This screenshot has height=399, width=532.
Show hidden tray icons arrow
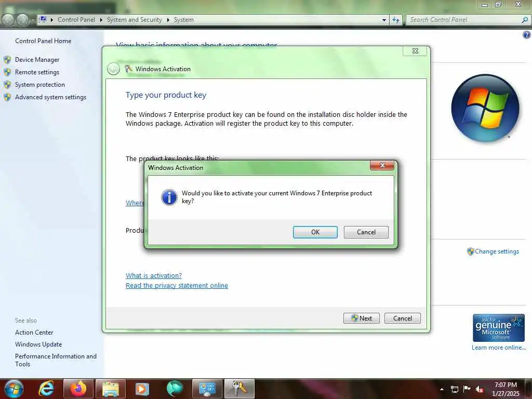(x=442, y=389)
